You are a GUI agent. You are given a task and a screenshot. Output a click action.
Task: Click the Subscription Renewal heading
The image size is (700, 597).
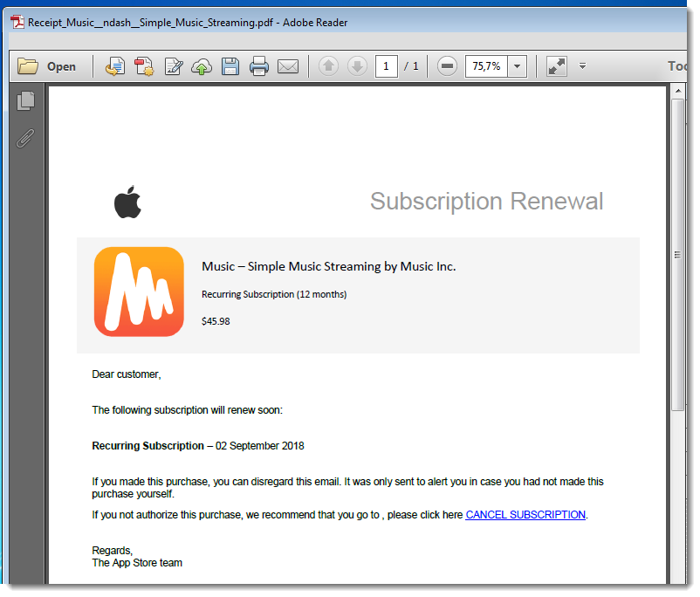(487, 201)
